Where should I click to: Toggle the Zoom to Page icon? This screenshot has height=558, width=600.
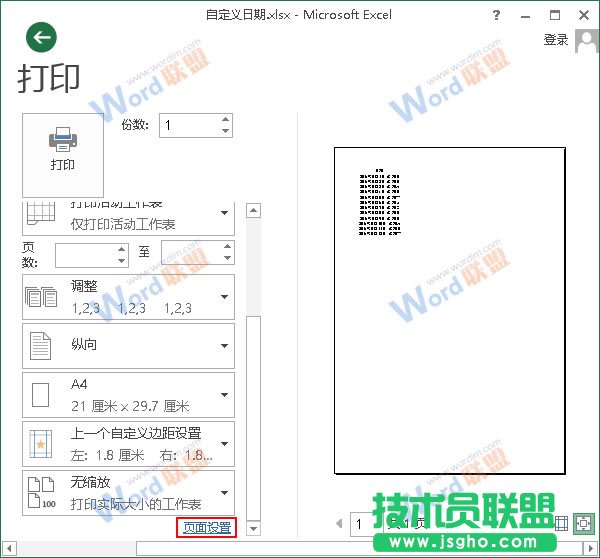point(583,524)
